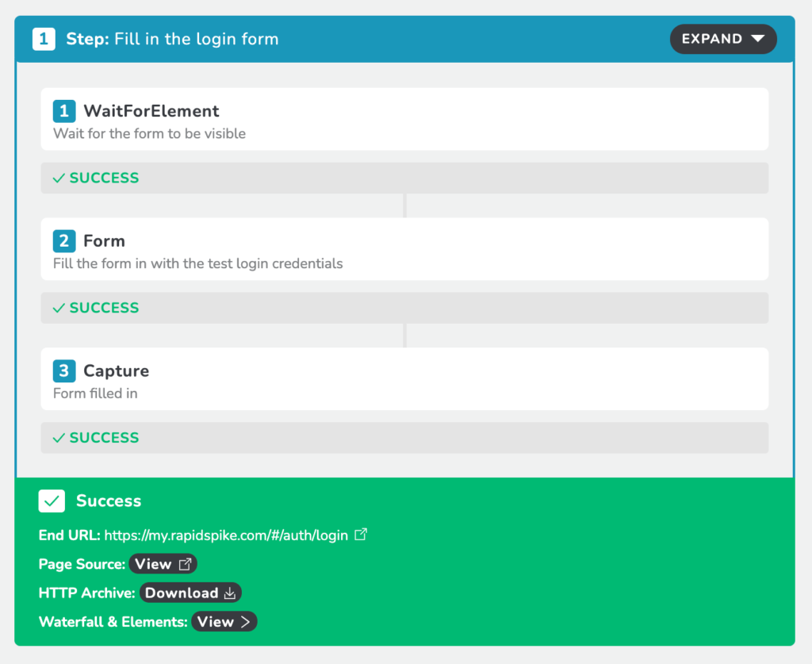
Task: Expand the step with the EXPAND button
Action: (x=723, y=39)
